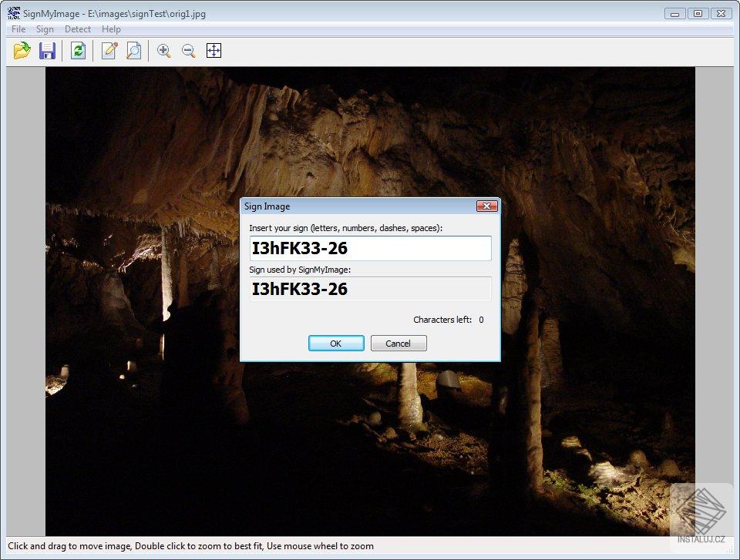
Task: Click the SignMyImage app icon in title bar
Action: pos(14,13)
